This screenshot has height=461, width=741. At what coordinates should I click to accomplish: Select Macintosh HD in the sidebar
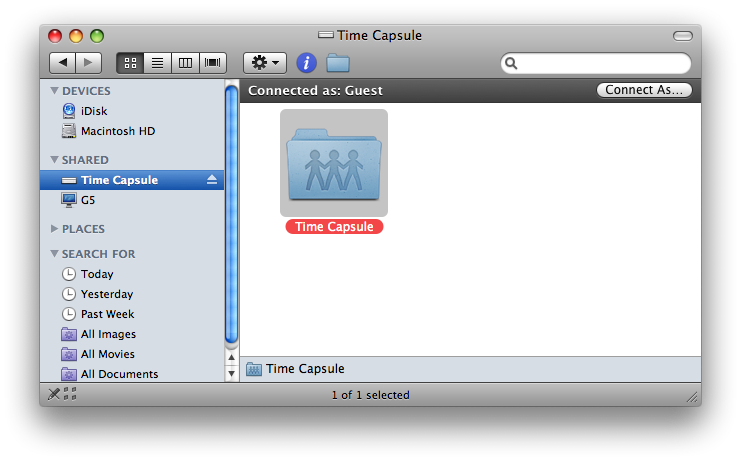pos(132,131)
